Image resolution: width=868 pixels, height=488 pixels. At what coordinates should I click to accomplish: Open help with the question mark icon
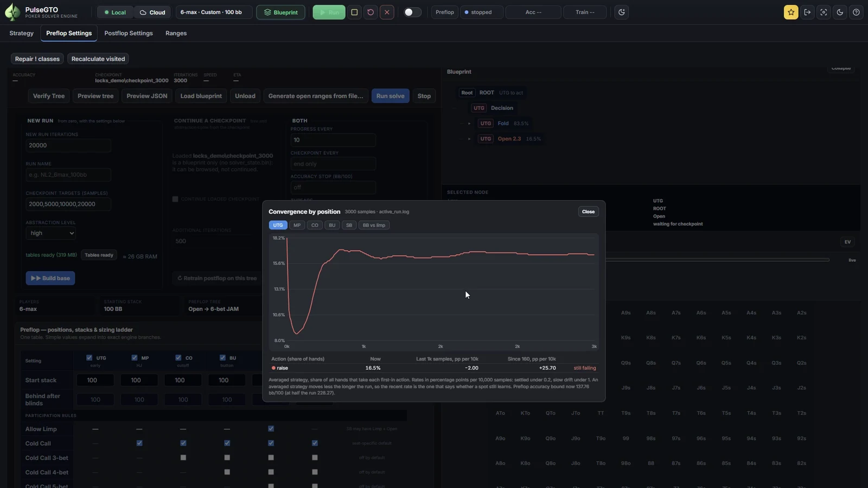tap(856, 12)
